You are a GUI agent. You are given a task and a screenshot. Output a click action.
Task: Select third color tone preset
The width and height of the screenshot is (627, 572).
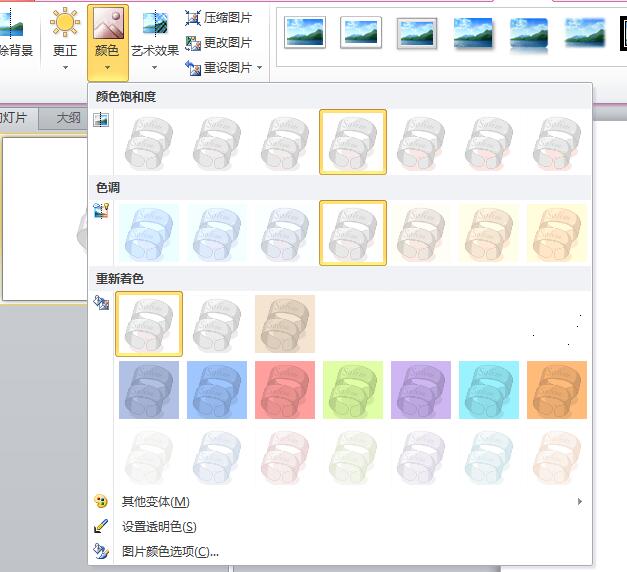(x=285, y=233)
